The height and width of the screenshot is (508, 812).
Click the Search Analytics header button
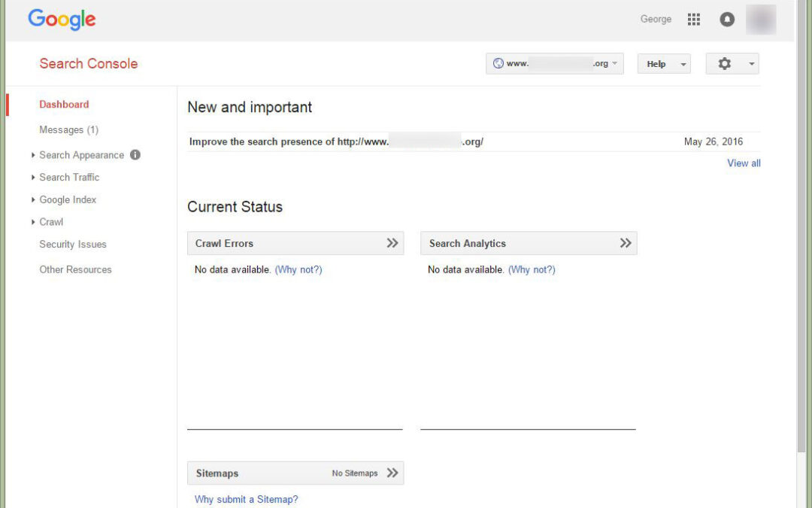click(529, 243)
